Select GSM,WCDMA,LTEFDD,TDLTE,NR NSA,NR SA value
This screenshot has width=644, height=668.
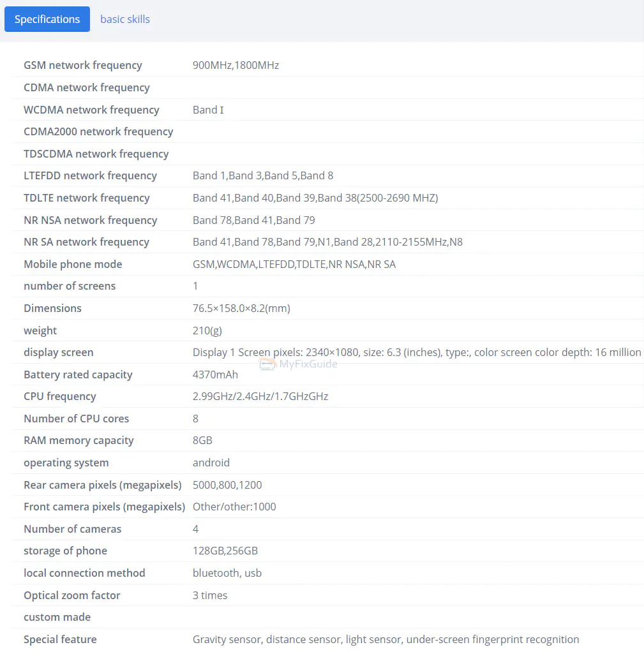coord(294,264)
